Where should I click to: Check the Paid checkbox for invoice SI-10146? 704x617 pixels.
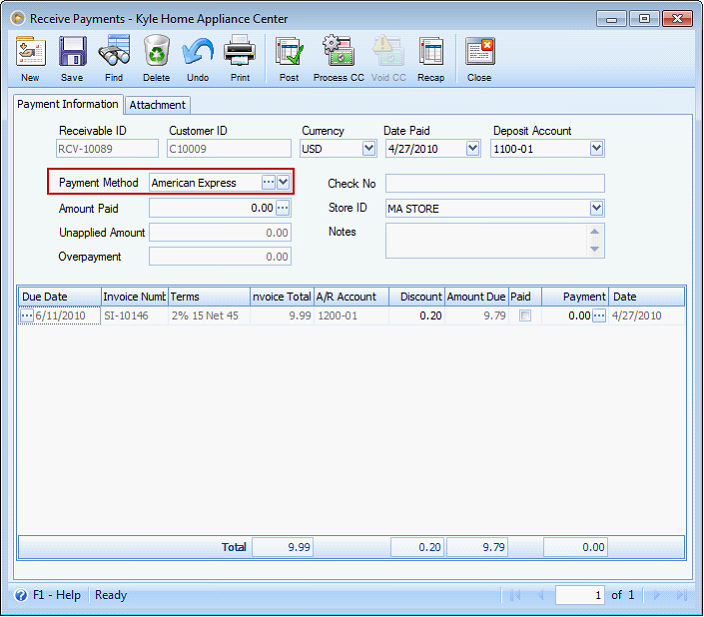524,316
